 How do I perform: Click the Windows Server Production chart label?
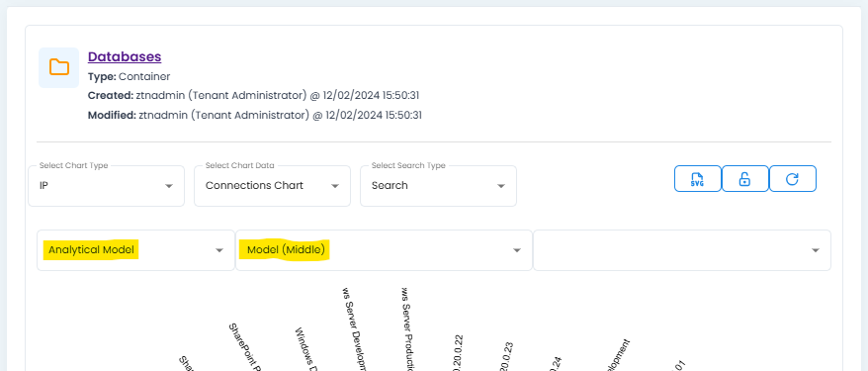click(408, 328)
